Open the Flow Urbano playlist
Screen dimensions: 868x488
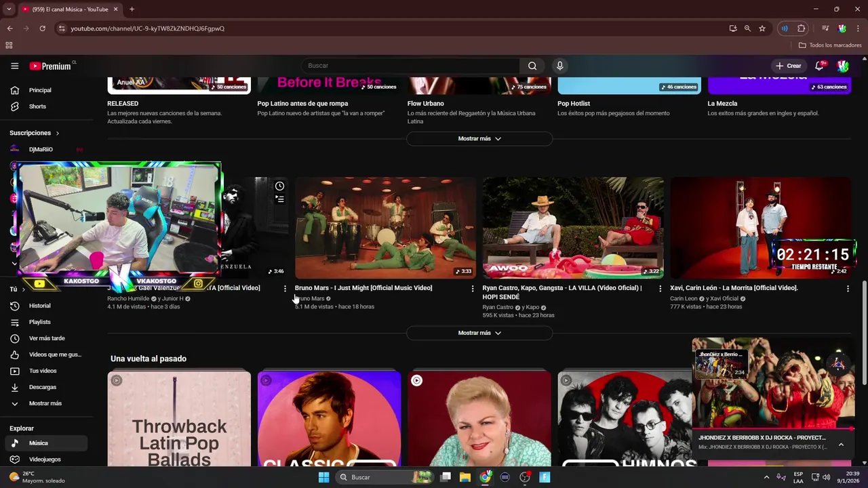426,104
